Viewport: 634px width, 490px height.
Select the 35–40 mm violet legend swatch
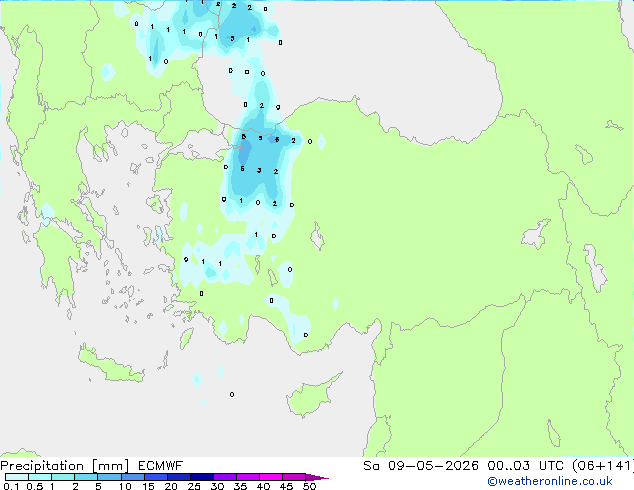248,477
